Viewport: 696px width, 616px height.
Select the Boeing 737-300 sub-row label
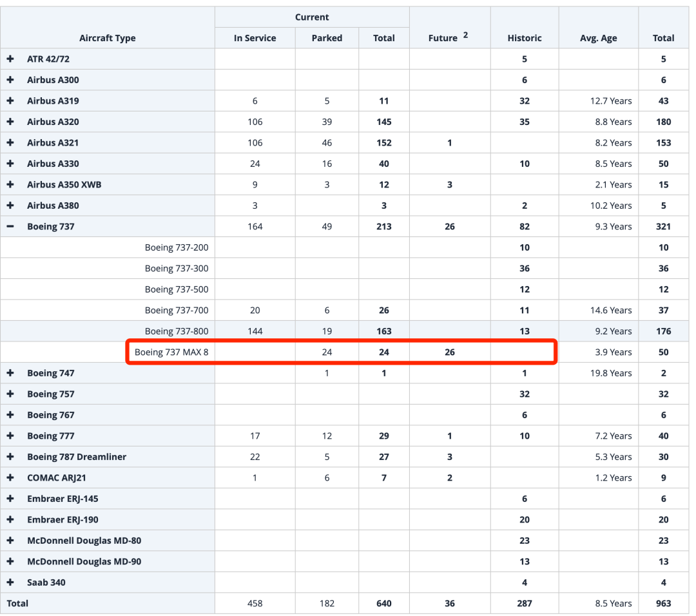coord(176,269)
